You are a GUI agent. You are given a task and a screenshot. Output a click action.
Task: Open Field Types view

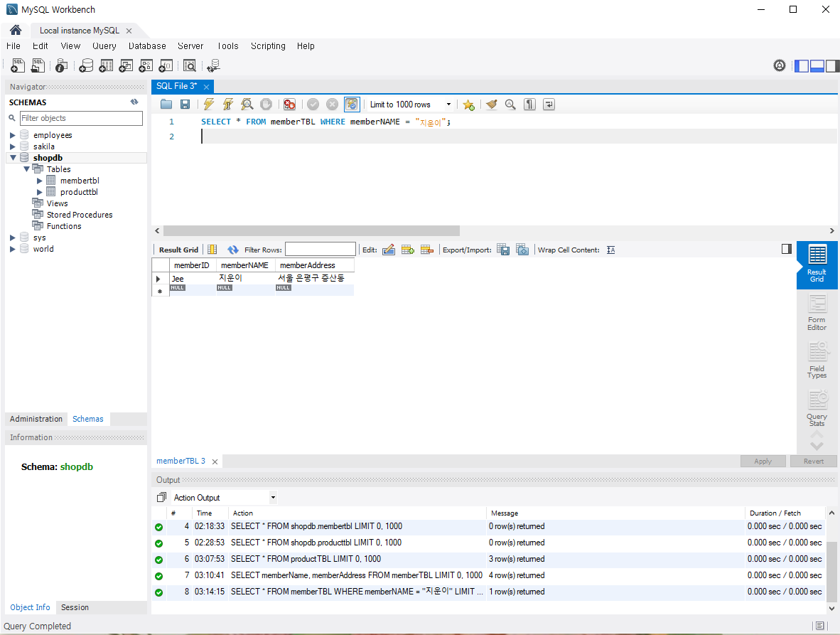coord(817,360)
